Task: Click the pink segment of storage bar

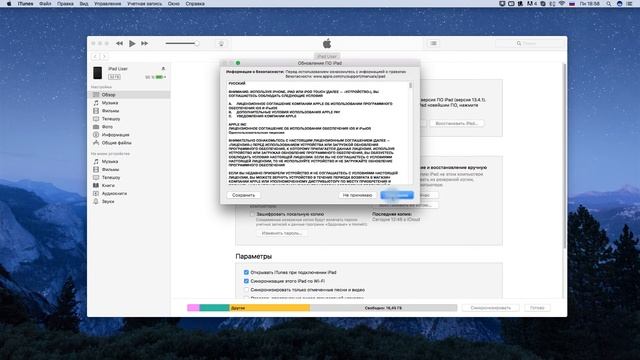Action: point(193,308)
